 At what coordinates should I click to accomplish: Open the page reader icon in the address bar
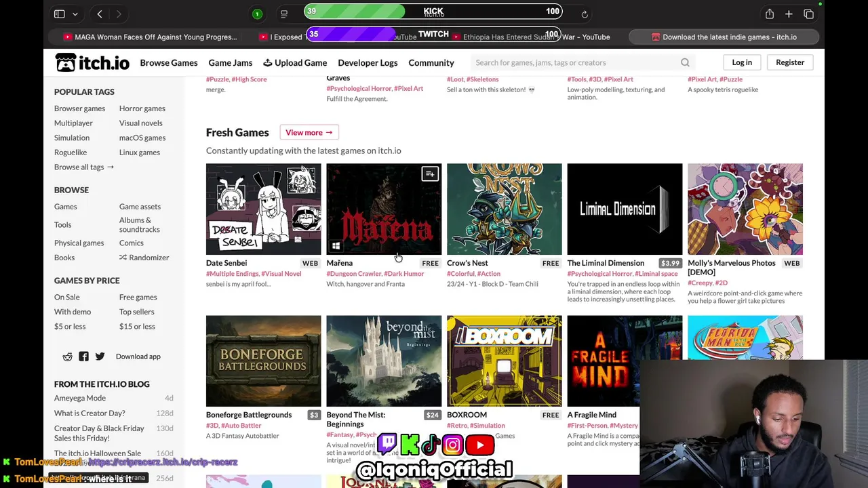[x=284, y=14]
